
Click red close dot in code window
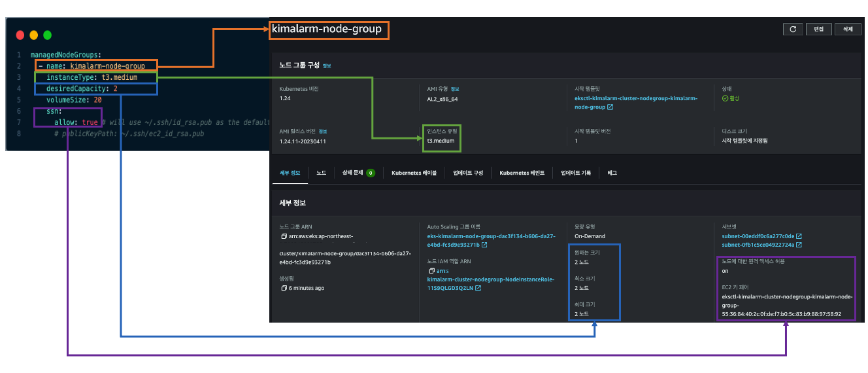[20, 35]
